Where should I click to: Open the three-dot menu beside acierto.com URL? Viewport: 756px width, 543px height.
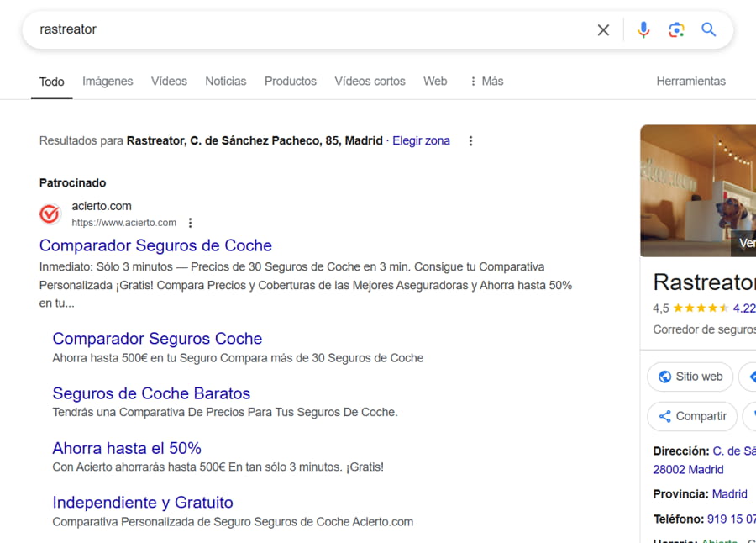pyautogui.click(x=191, y=223)
